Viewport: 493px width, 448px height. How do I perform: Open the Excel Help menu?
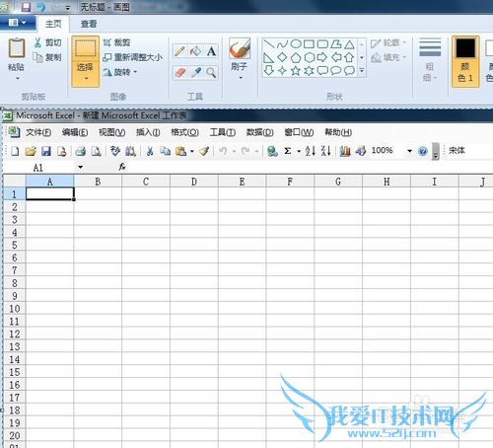click(x=338, y=132)
